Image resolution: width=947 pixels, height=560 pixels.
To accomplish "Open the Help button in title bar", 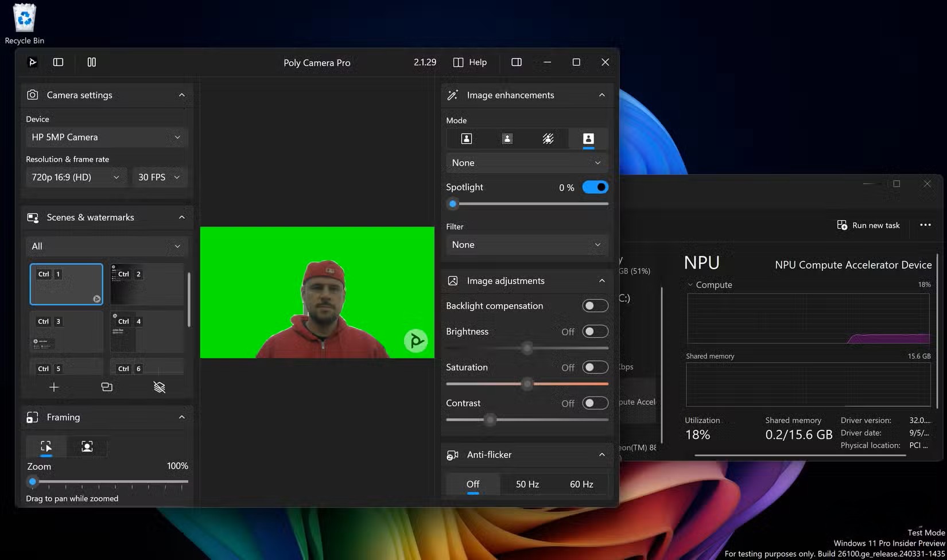I will coord(470,63).
